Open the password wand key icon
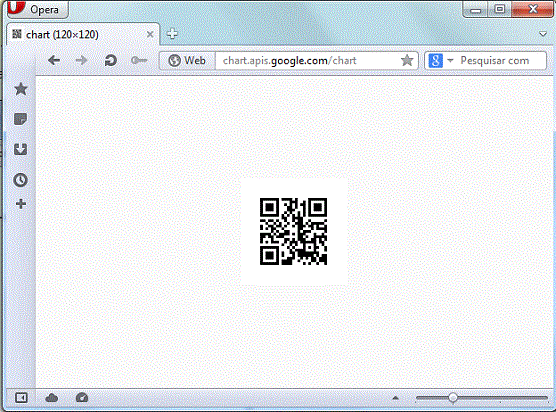The height and width of the screenshot is (412, 556). pyautogui.click(x=139, y=61)
